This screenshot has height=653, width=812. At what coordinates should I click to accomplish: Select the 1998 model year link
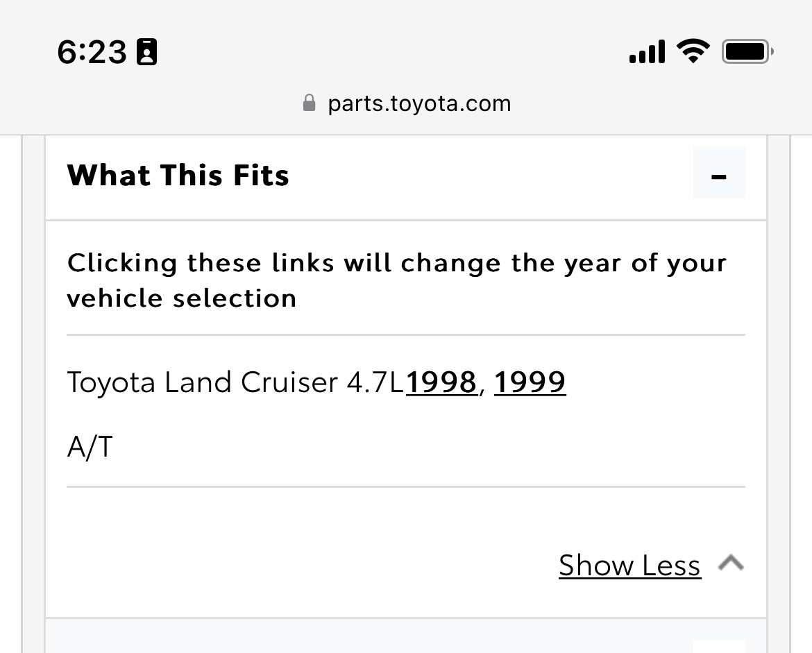(x=441, y=382)
